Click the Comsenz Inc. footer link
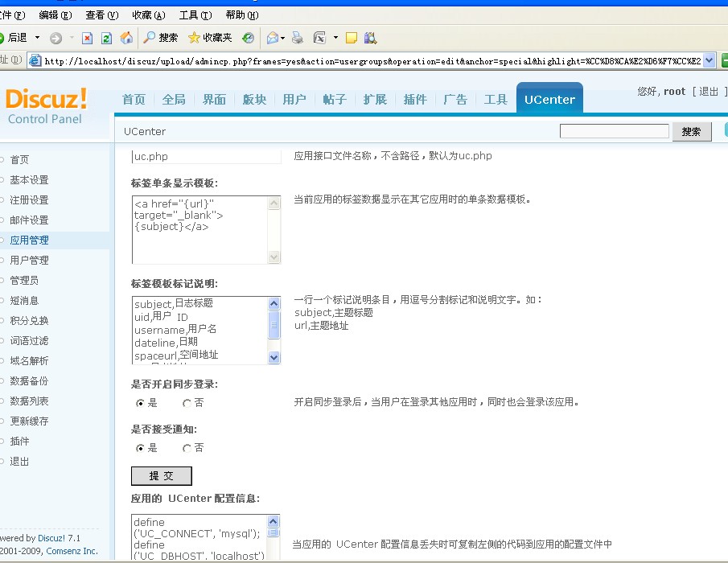Screen dimensions: 728x563 click(72, 551)
